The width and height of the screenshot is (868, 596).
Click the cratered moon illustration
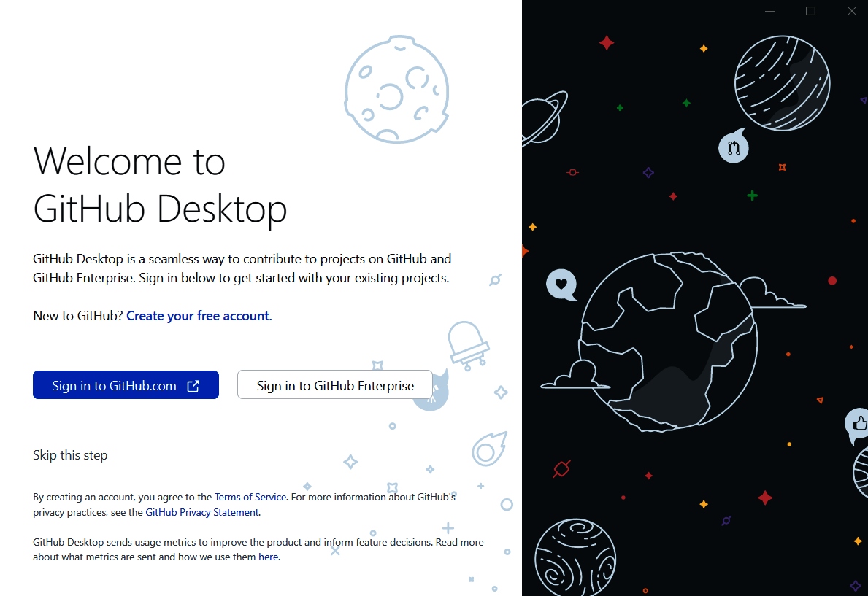(397, 89)
